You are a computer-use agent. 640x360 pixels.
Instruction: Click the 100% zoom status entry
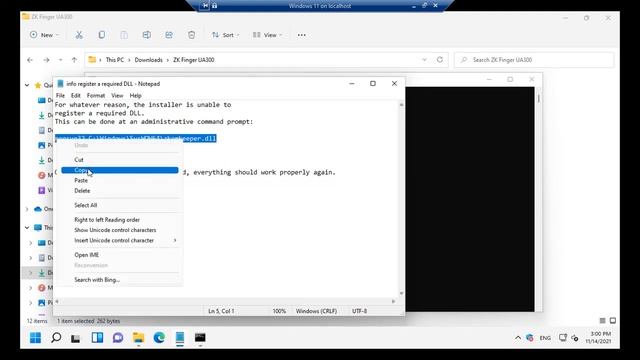click(x=279, y=311)
